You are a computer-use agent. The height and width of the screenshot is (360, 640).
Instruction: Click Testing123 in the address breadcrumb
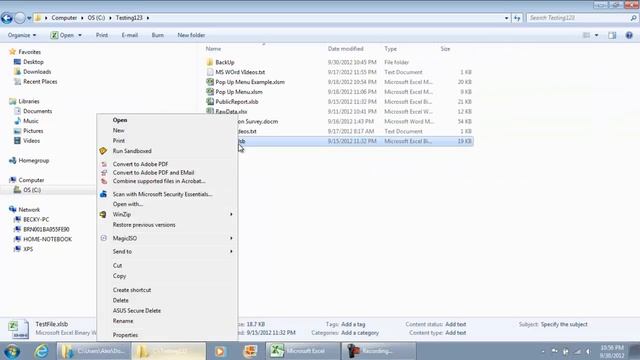[129, 18]
